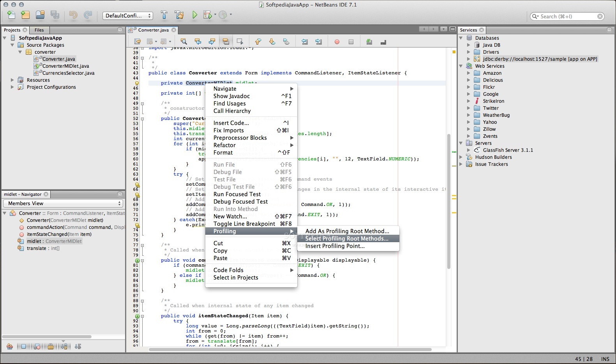Open Refactor submenu in context menu

[x=251, y=145]
